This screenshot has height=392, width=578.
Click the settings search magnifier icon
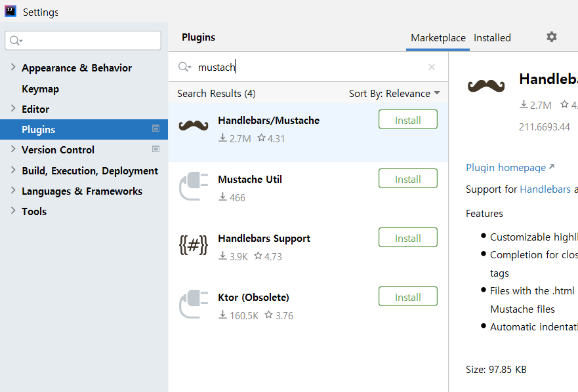click(x=16, y=41)
